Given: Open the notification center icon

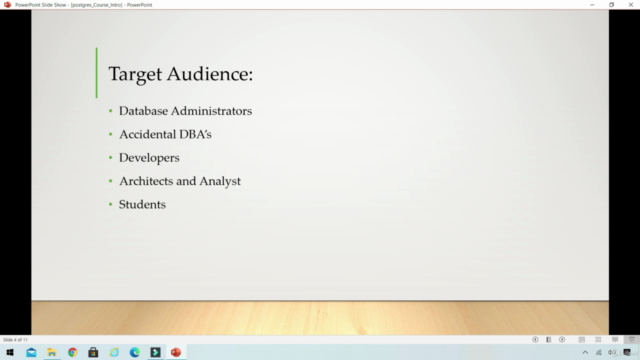Looking at the screenshot, I should tap(627, 352).
